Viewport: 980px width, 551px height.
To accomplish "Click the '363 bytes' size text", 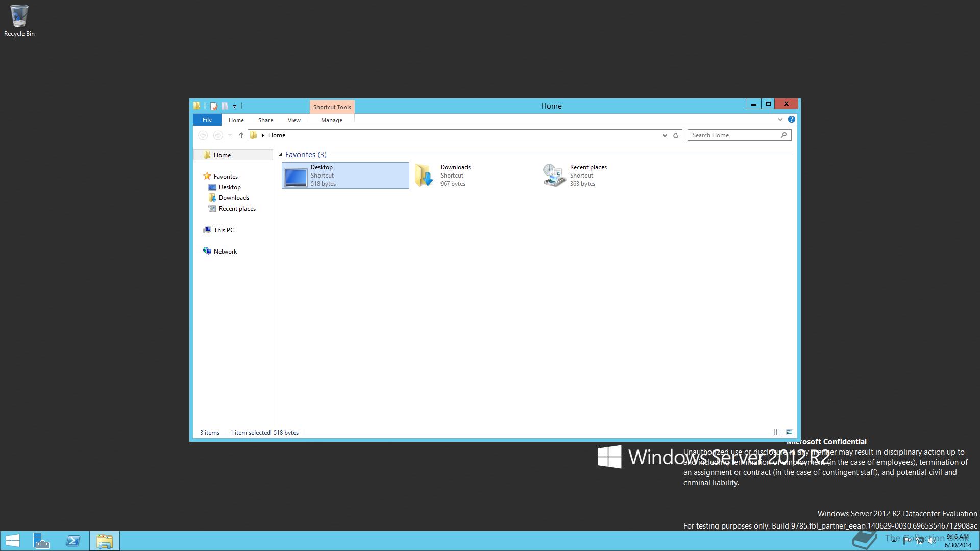I will tap(582, 184).
